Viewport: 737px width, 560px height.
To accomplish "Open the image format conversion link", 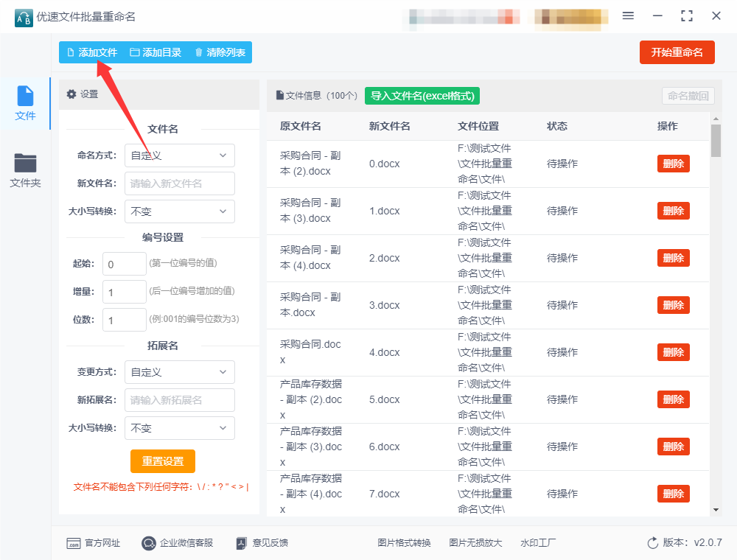I will point(404,543).
